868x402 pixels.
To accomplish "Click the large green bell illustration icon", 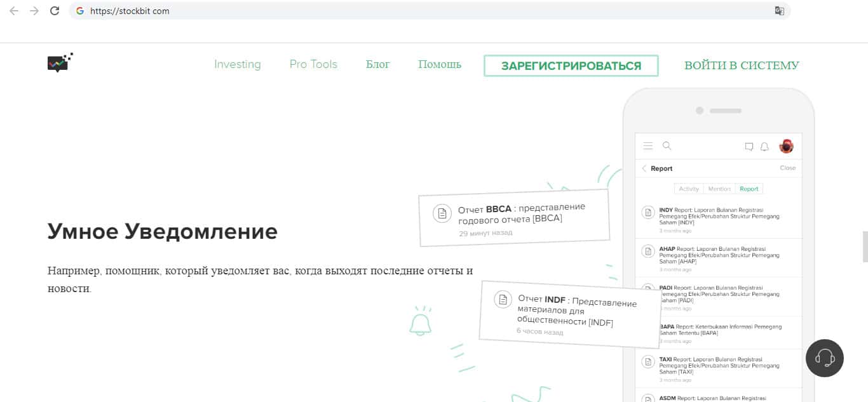I will [x=420, y=321].
